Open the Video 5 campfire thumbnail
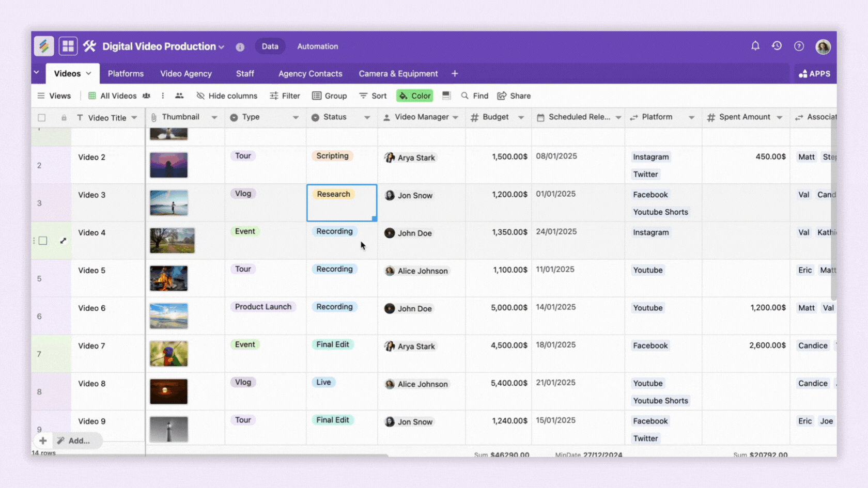868x488 pixels. (169, 278)
